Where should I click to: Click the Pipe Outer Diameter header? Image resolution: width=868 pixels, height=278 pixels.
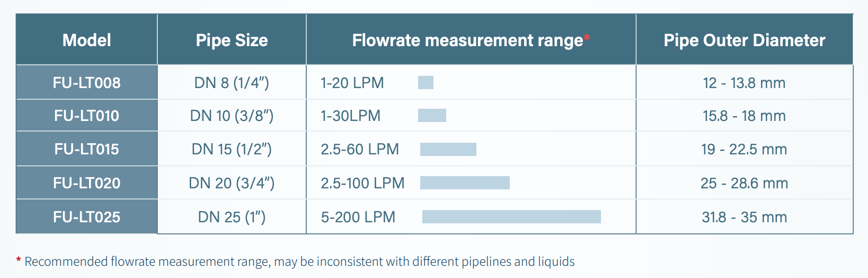point(744,40)
